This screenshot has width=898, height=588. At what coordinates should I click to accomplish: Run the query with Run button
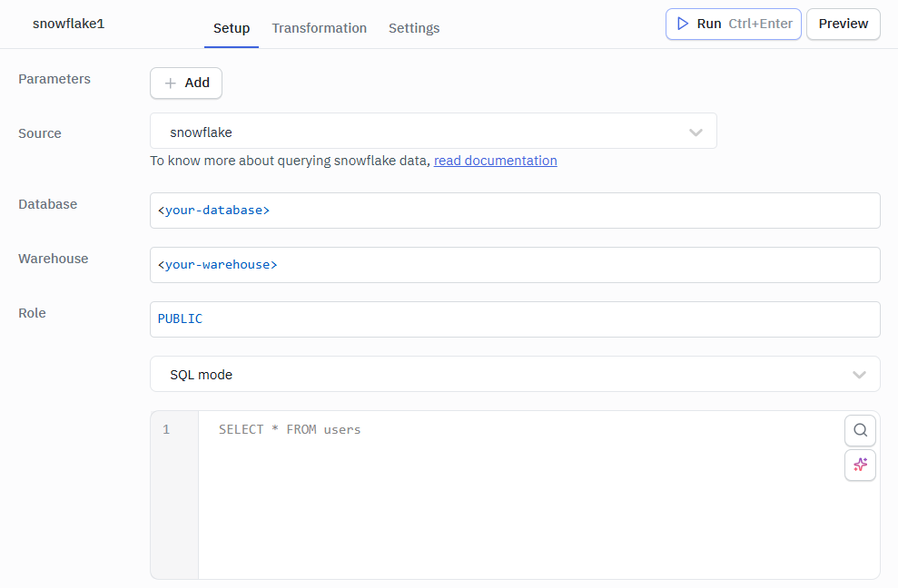733,24
